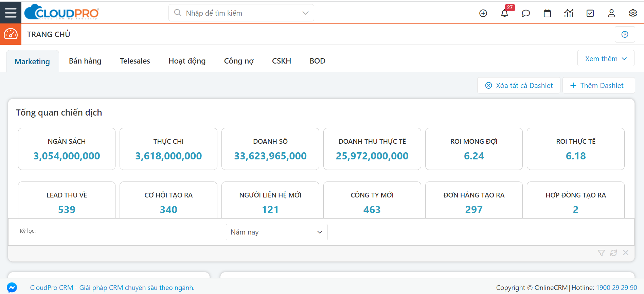
Task: Open the hamburger main menu
Action: [x=11, y=13]
